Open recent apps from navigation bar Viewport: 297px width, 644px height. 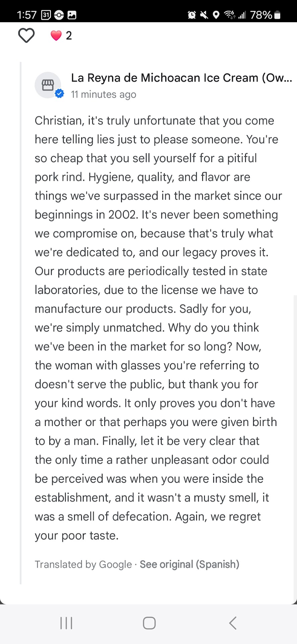66,623
